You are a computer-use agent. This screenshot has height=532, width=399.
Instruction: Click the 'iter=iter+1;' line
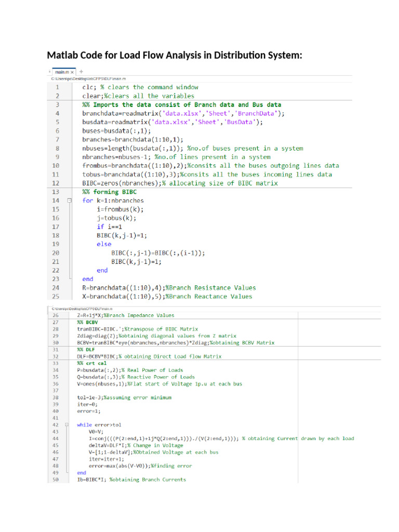click(107, 459)
